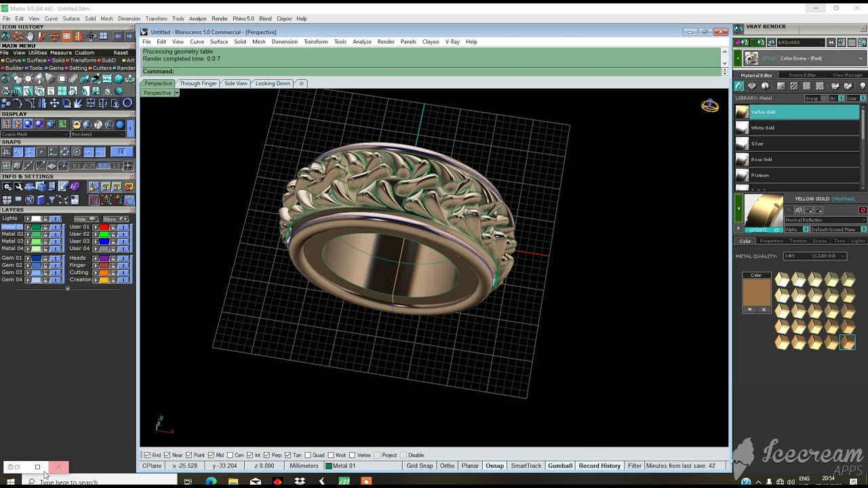This screenshot has height=488, width=868.
Task: Click the four-viewport layout icon
Action: tap(6, 199)
